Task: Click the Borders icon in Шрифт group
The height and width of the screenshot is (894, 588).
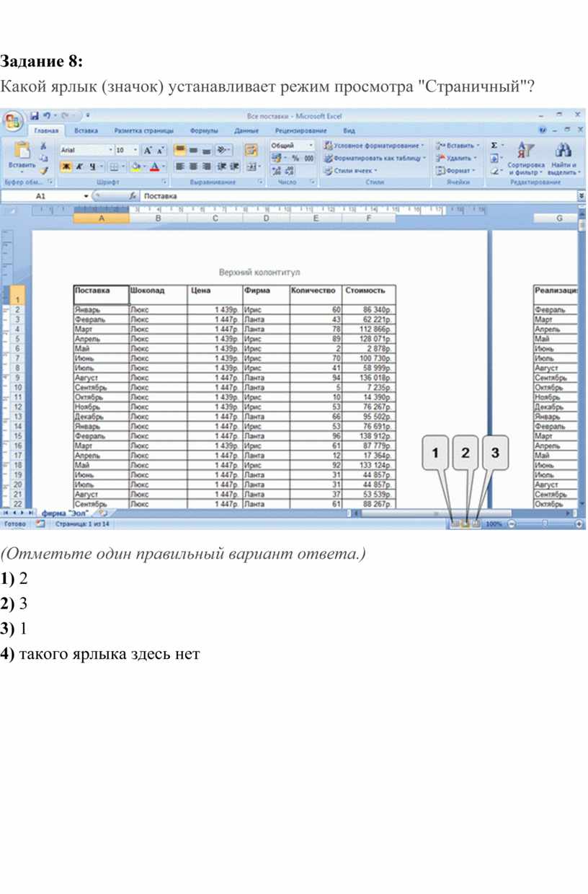Action: tap(114, 167)
